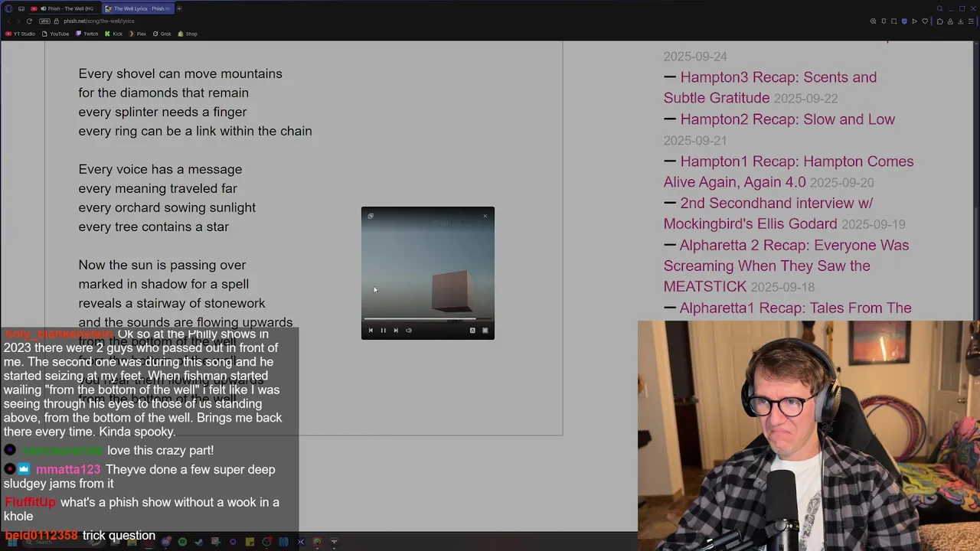980x551 pixels.
Task: Open the YT Studio bookmark
Action: click(21, 34)
